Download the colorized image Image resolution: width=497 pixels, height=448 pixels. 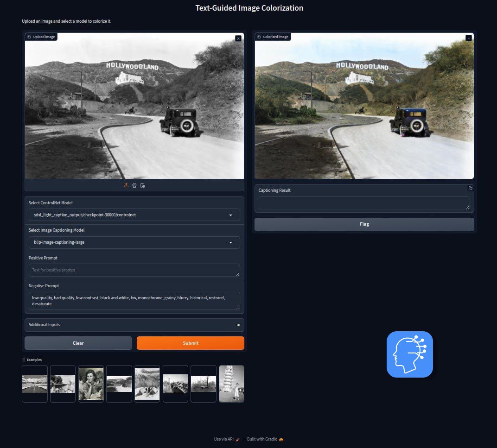pos(468,38)
